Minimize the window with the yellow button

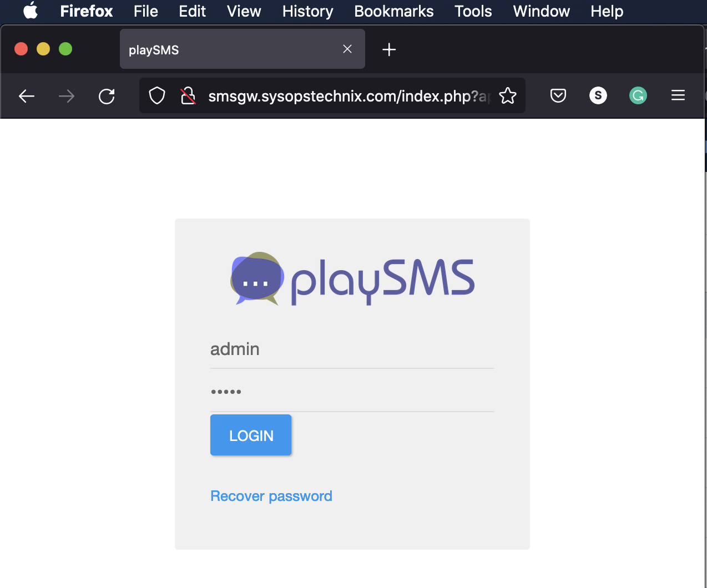click(x=43, y=49)
